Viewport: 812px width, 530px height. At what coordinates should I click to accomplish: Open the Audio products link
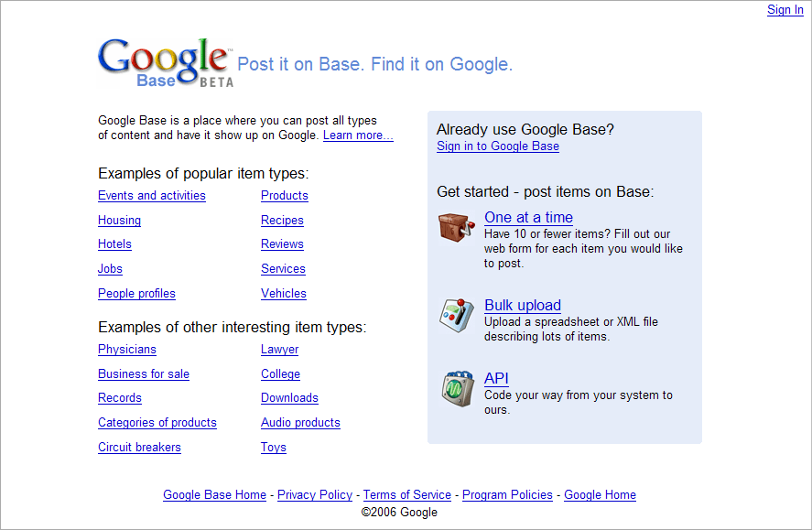[x=300, y=423]
